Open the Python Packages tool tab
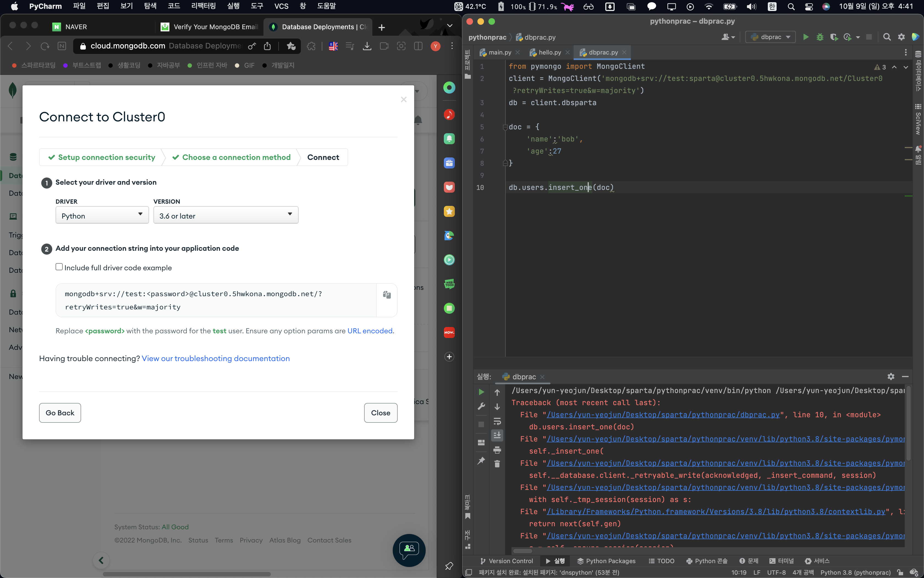 [x=606, y=561]
